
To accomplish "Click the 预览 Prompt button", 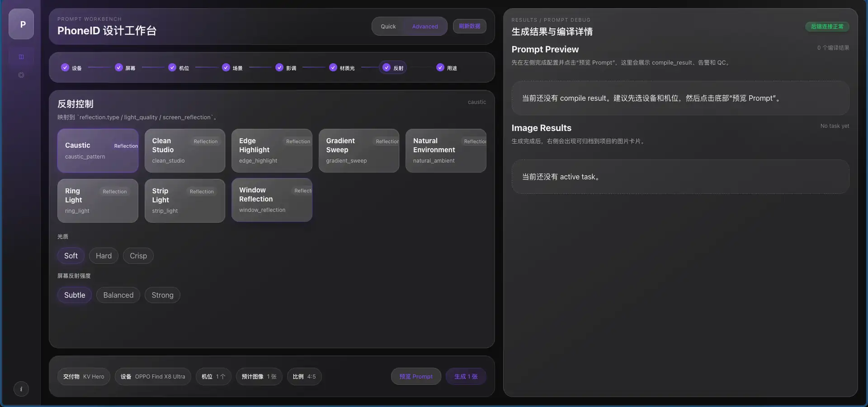I will [x=416, y=376].
